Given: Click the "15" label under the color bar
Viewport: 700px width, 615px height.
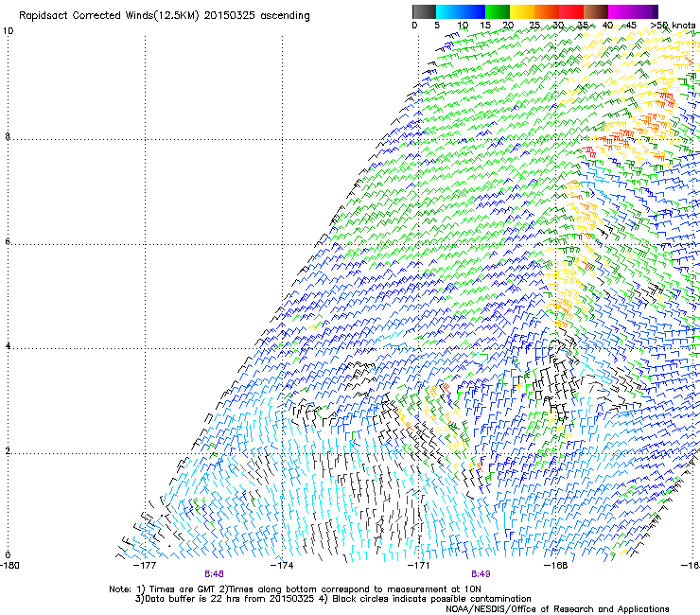Looking at the screenshot, I should click(485, 26).
